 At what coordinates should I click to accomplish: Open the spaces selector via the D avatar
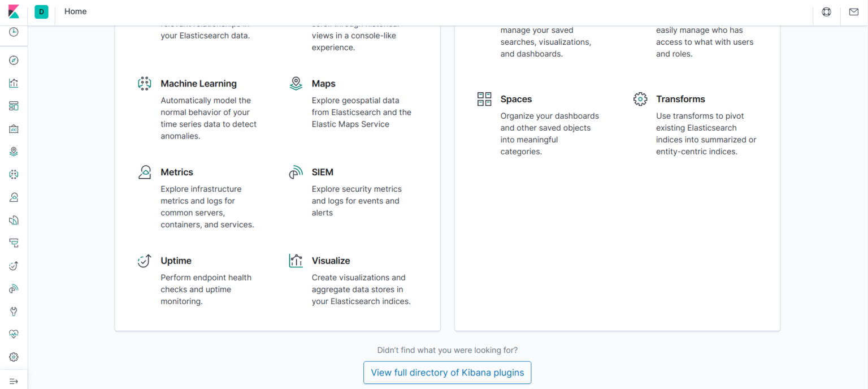41,11
